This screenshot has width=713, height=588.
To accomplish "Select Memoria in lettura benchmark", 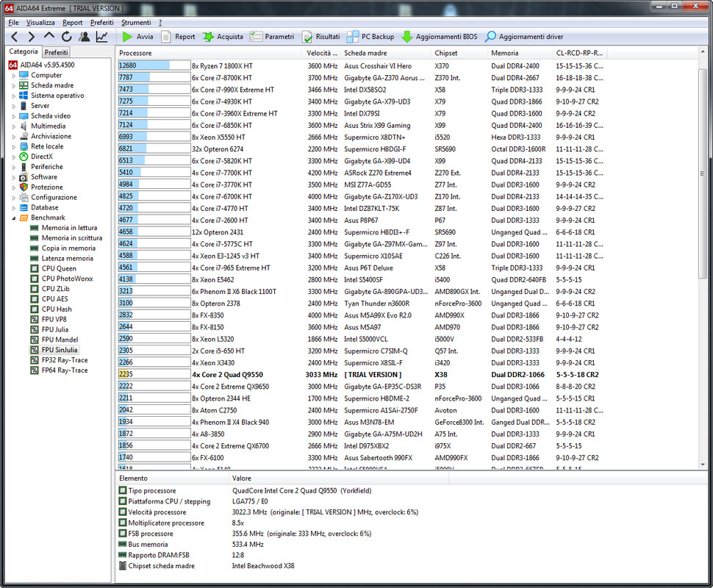I will coord(69,228).
